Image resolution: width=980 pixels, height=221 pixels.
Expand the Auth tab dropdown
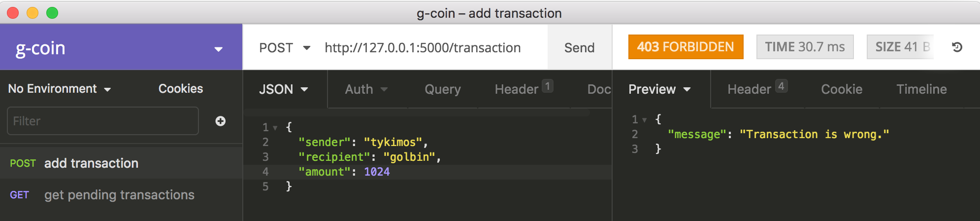click(x=366, y=89)
